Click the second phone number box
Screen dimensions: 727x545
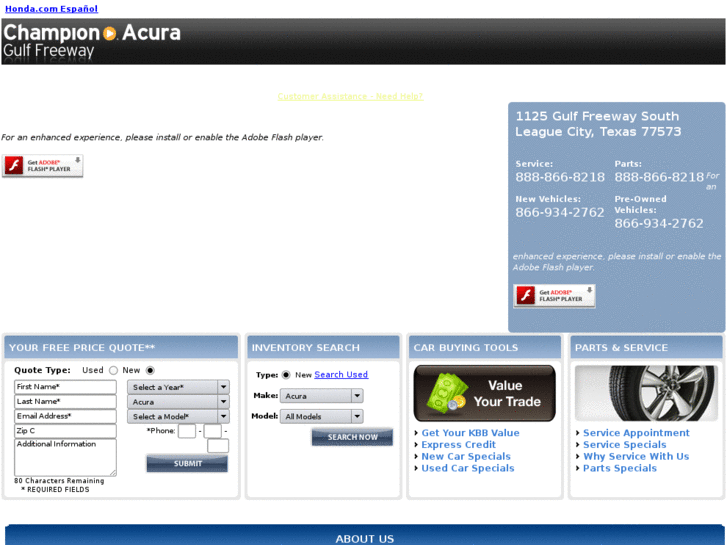(213, 431)
